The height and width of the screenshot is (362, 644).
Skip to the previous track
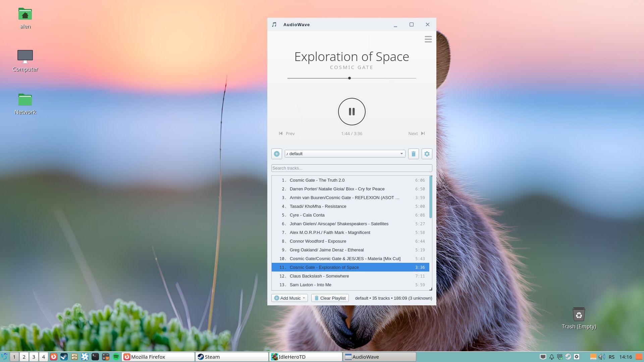pyautogui.click(x=287, y=133)
